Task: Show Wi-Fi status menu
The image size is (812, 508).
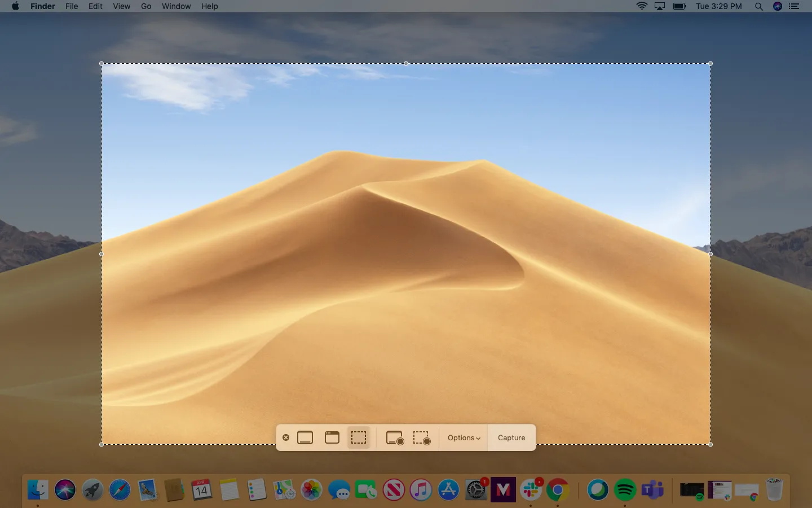Action: 641,6
